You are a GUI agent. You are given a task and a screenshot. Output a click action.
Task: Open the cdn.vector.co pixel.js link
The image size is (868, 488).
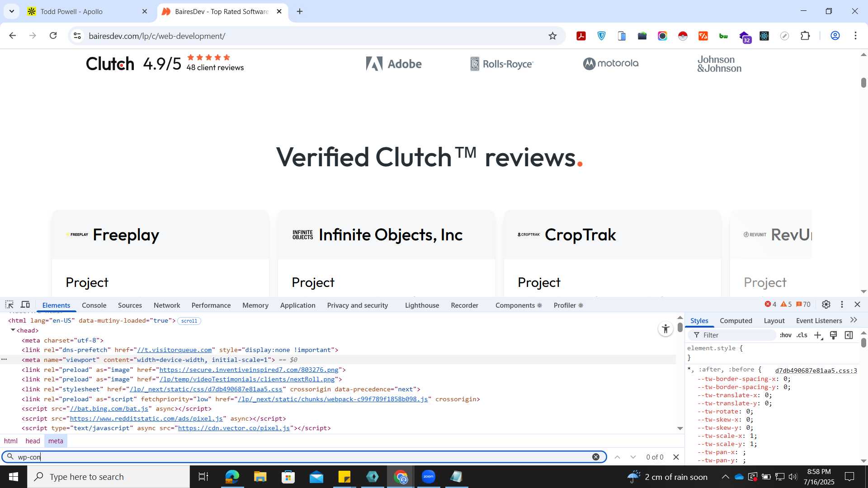pos(234,428)
